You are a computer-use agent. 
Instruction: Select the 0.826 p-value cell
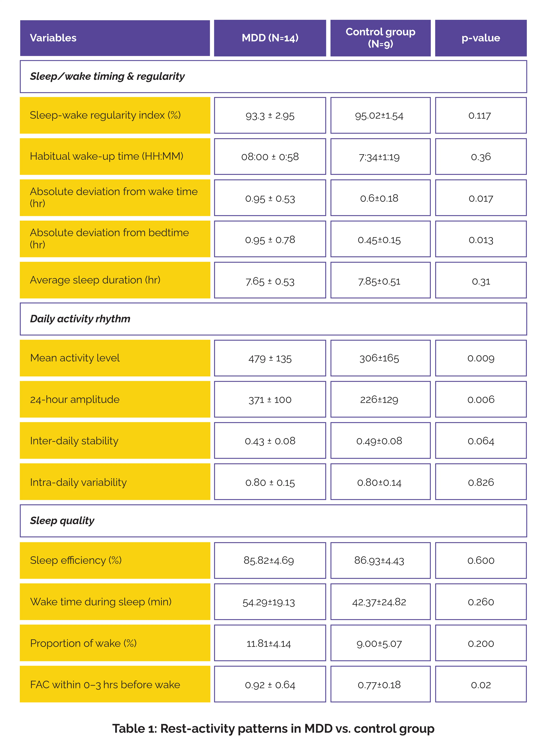(481, 482)
